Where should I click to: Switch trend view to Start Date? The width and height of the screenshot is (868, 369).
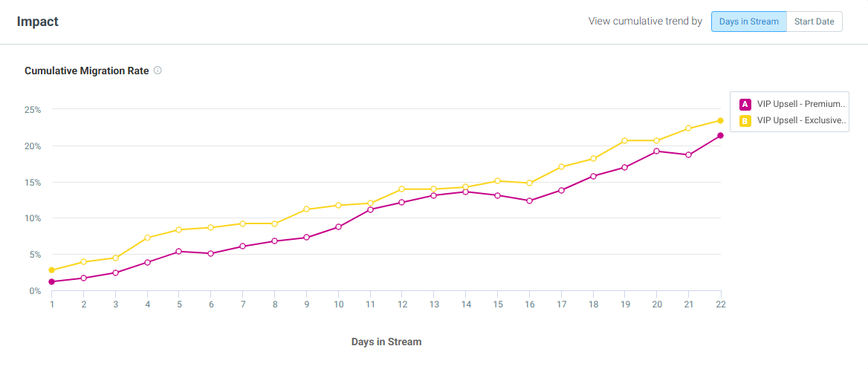pyautogui.click(x=814, y=22)
